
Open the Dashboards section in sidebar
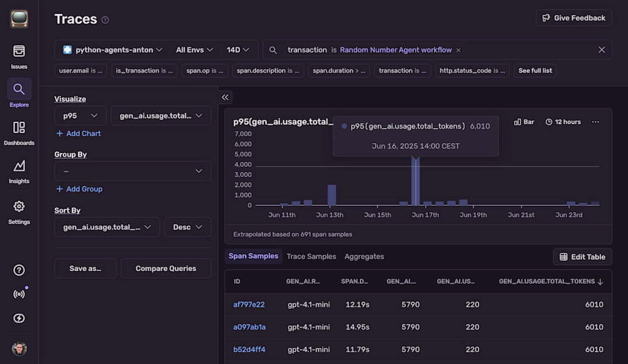(x=19, y=133)
